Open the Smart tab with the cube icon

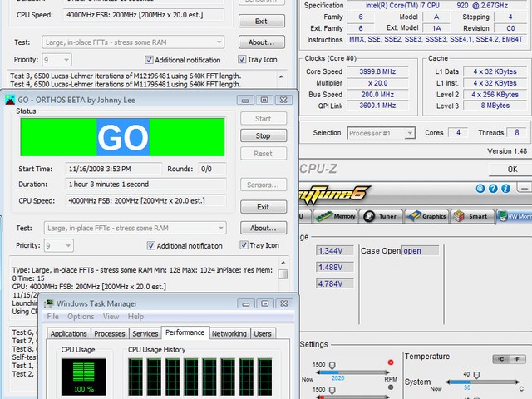471,216
